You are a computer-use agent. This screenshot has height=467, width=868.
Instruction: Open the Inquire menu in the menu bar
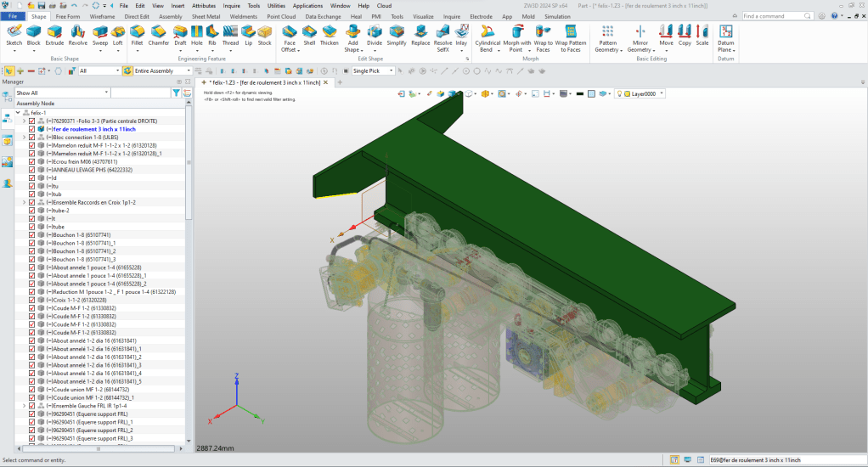click(231, 5)
